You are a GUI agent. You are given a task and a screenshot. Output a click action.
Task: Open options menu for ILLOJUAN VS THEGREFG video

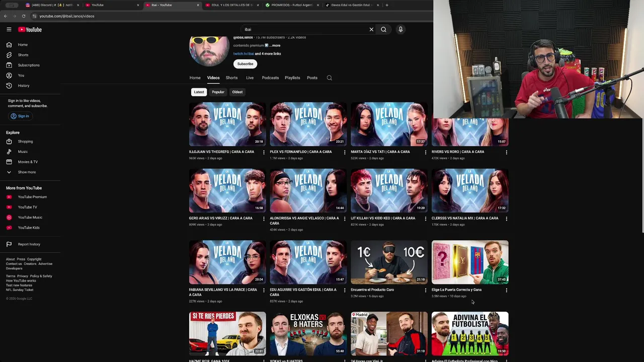[x=264, y=152]
